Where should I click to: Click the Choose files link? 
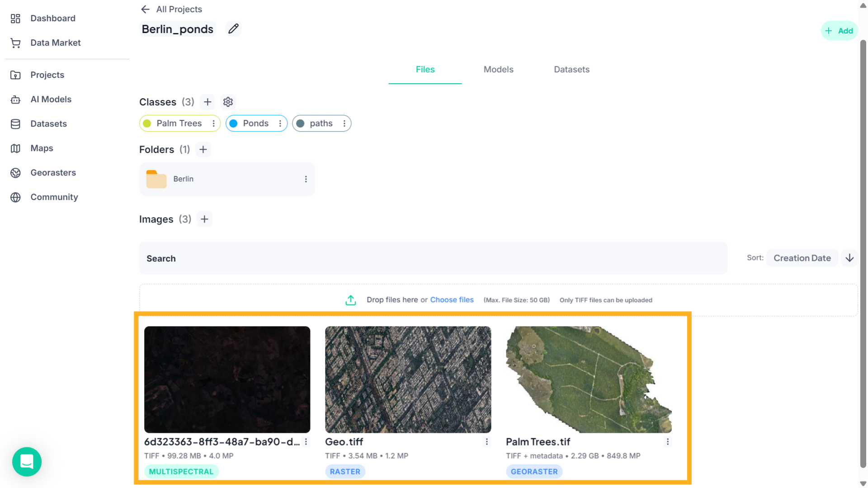click(x=452, y=300)
